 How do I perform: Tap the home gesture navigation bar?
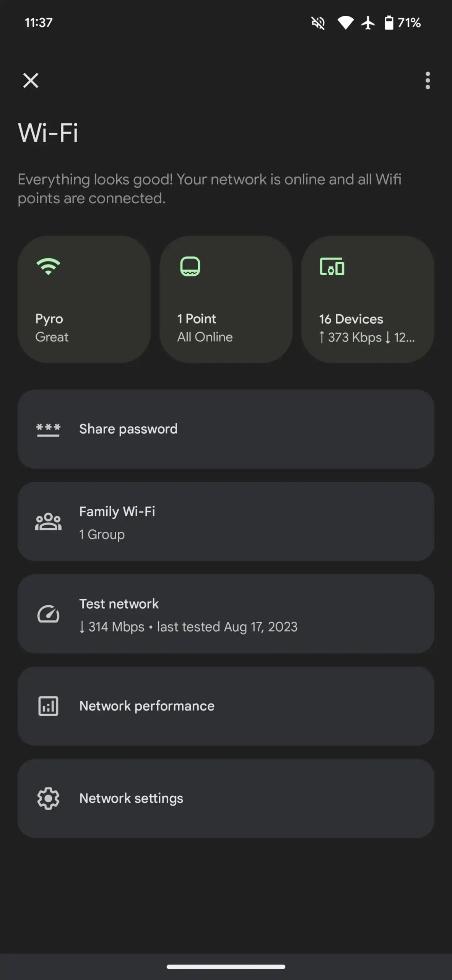(226, 967)
